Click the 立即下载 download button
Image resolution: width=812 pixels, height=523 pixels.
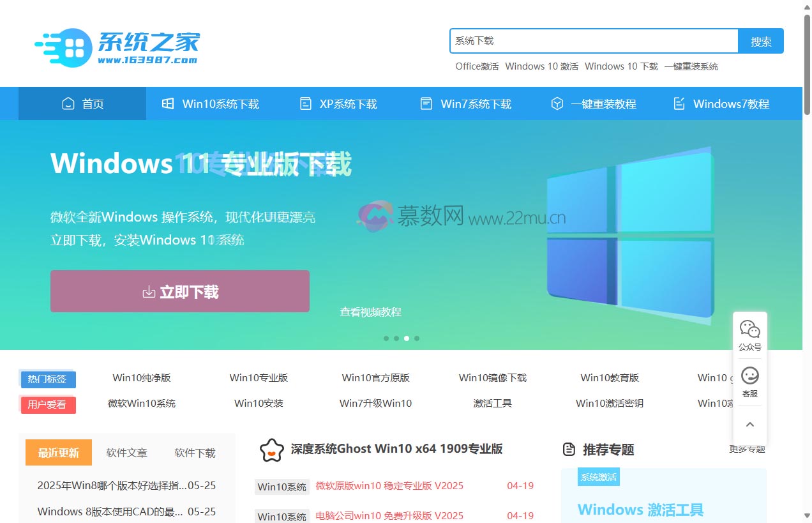[179, 291]
